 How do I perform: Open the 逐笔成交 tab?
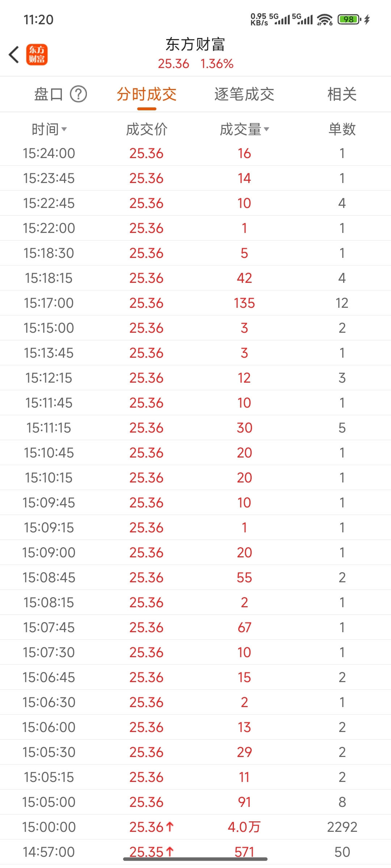coord(244,94)
